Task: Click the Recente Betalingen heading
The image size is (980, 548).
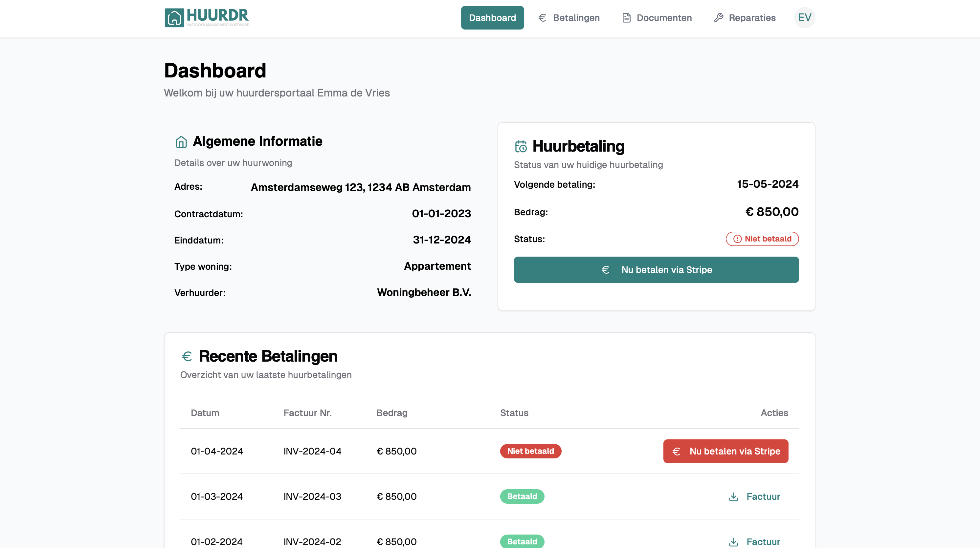Action: (268, 356)
